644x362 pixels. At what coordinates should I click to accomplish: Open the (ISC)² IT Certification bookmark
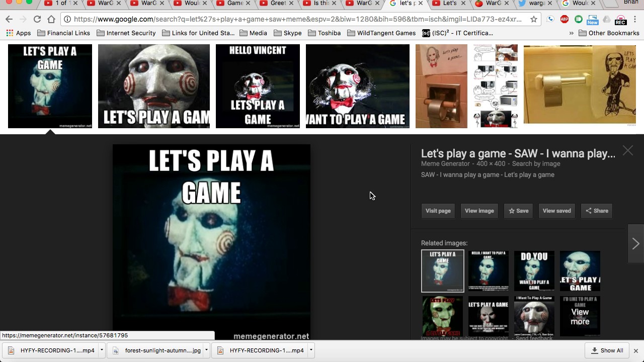click(x=457, y=33)
